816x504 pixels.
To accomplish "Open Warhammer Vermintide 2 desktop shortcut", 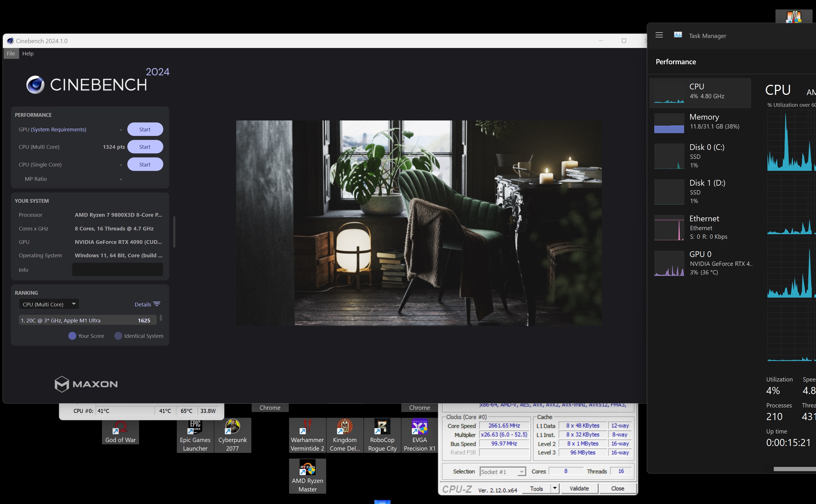I will coord(307,436).
